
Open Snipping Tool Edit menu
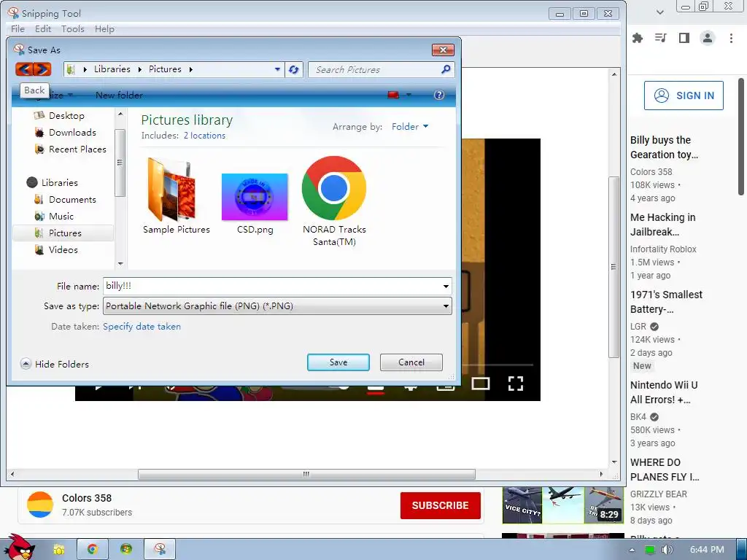click(43, 29)
